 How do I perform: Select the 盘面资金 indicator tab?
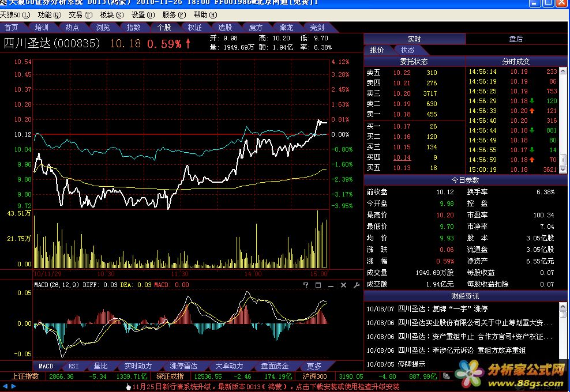[x=275, y=366]
